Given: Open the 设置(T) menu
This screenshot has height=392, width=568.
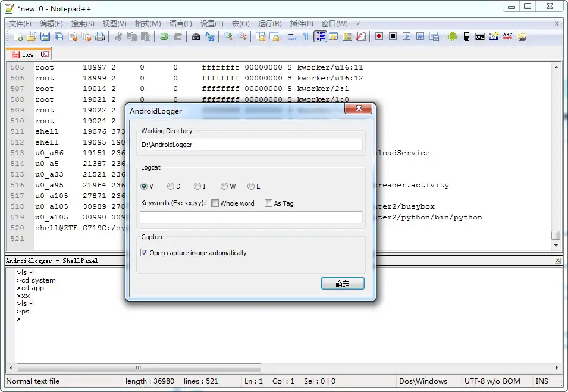Looking at the screenshot, I should point(212,24).
